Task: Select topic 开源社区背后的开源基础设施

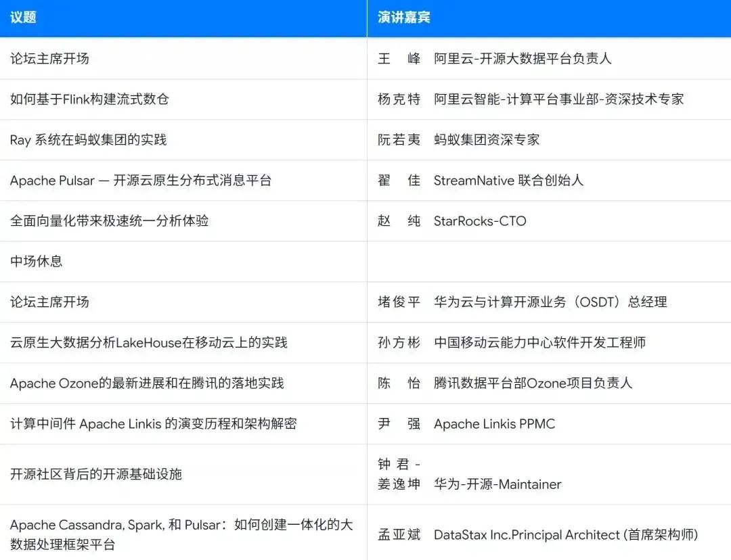Action: click(x=95, y=474)
